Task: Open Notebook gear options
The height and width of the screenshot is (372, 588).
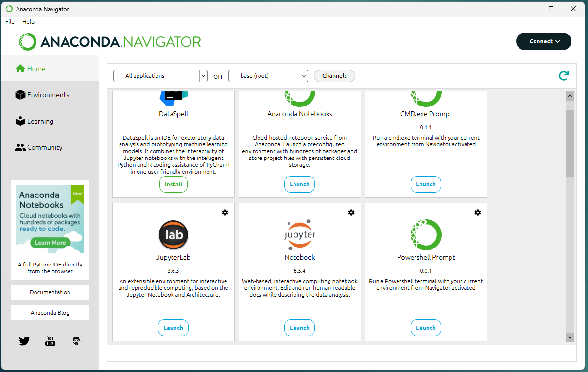Action: click(x=351, y=213)
